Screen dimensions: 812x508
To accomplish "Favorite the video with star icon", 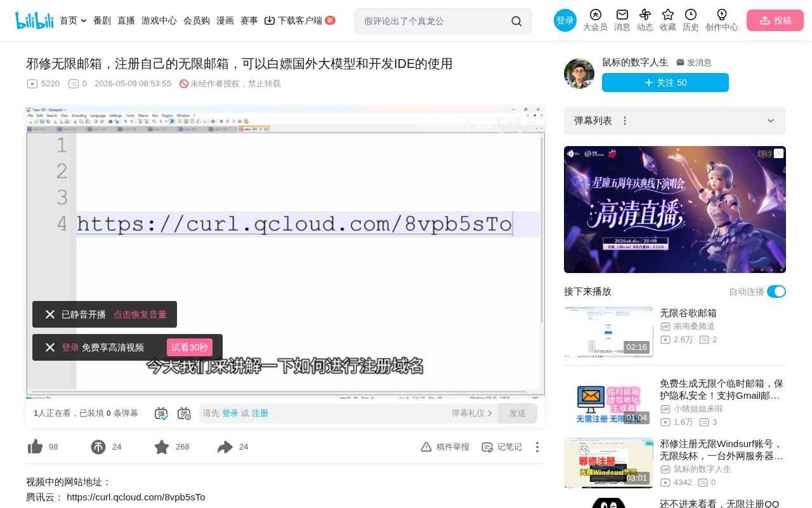I will point(162,447).
